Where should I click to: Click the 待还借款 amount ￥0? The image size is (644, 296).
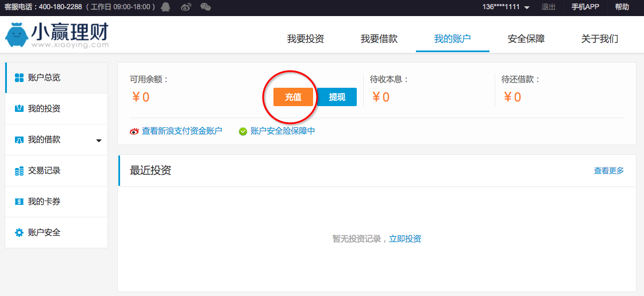pyautogui.click(x=512, y=97)
